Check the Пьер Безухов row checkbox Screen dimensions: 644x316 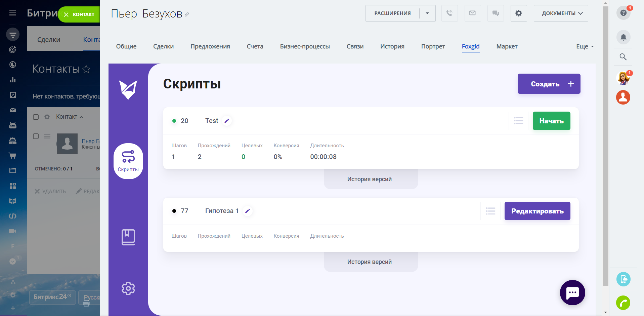(36, 136)
